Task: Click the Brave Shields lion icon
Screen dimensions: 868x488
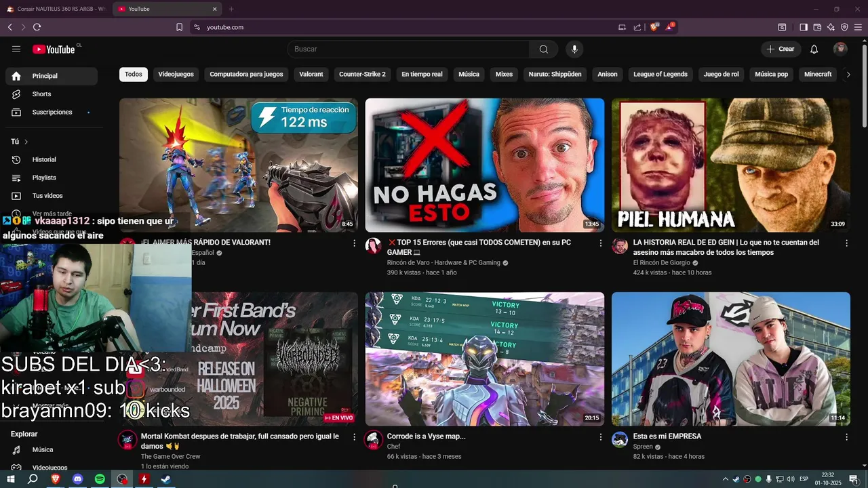Action: coord(654,27)
